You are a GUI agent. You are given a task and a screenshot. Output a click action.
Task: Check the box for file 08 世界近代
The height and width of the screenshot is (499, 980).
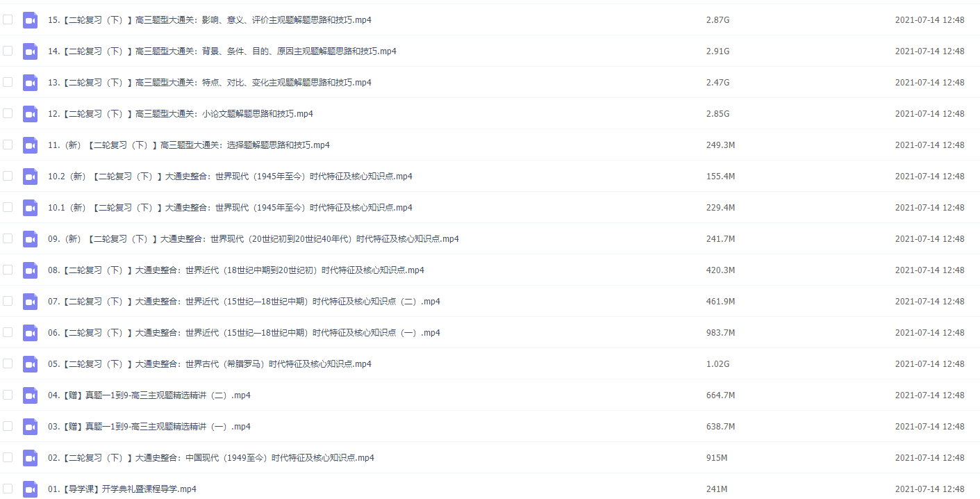8,270
